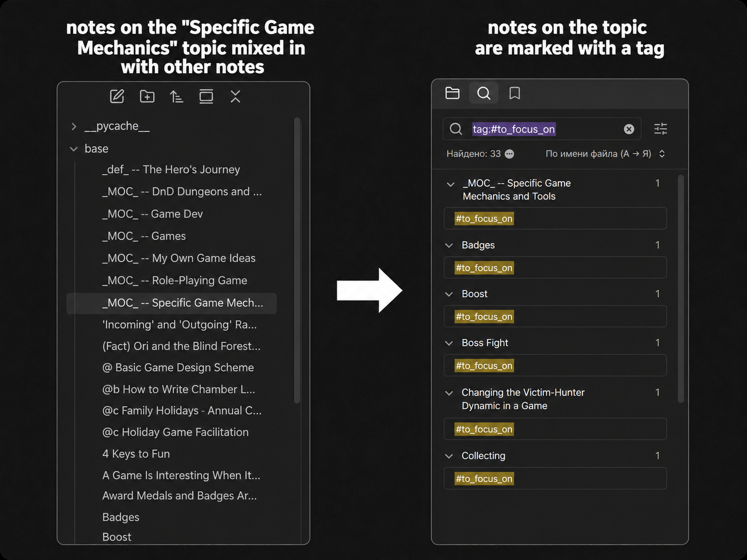
Task: Click the 'Badges' result title
Action: tap(478, 245)
